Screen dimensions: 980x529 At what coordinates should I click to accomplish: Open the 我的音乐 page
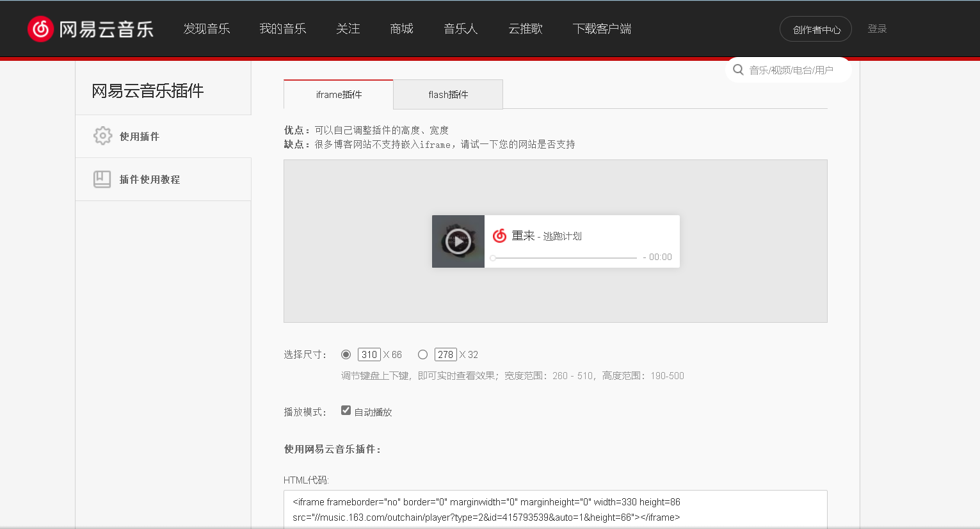click(x=283, y=28)
